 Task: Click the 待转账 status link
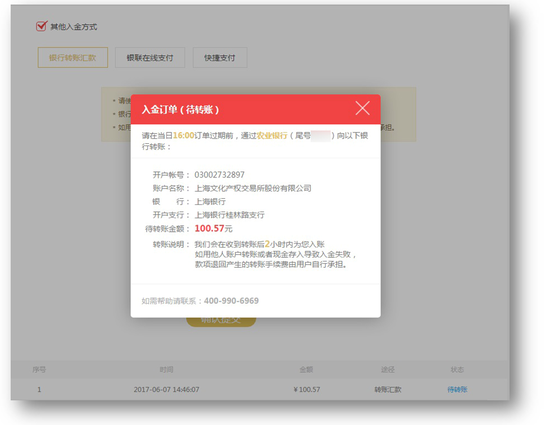click(x=457, y=389)
